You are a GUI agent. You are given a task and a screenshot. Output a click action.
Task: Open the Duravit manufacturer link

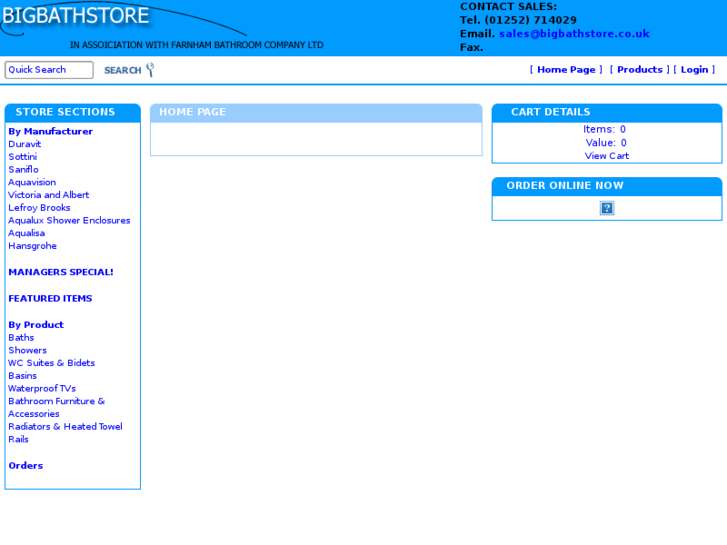coord(25,144)
